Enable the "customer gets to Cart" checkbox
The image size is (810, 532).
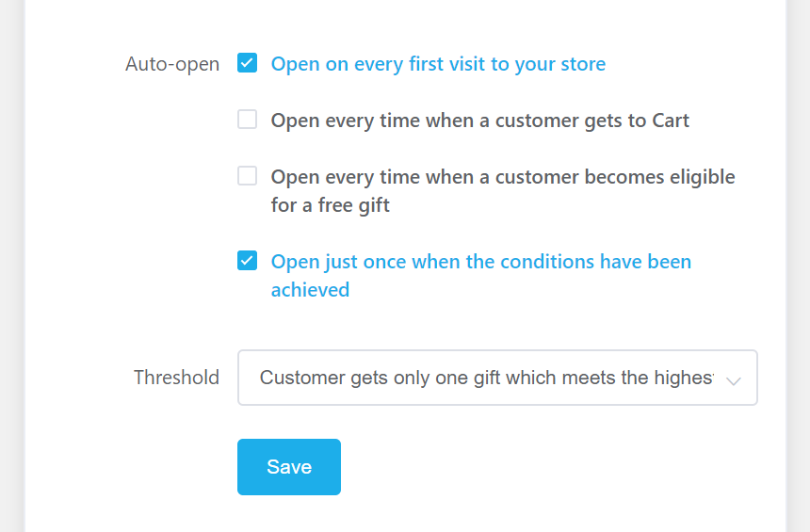[247, 120]
